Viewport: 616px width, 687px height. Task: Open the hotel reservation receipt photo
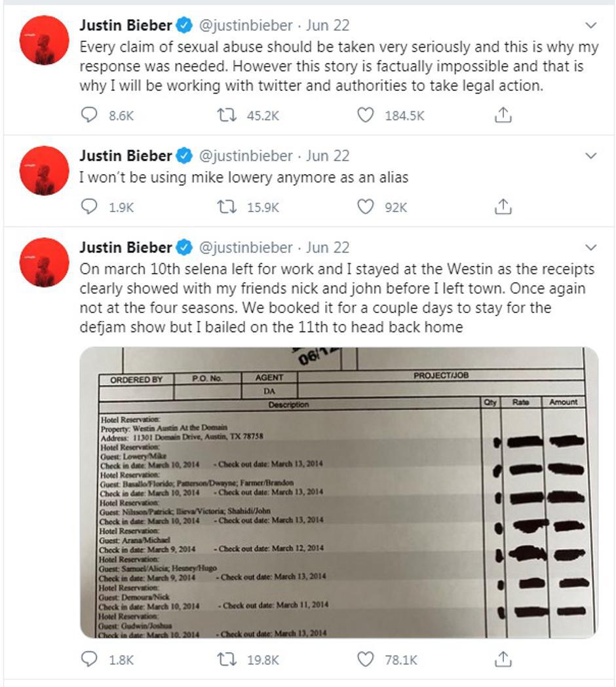339,492
